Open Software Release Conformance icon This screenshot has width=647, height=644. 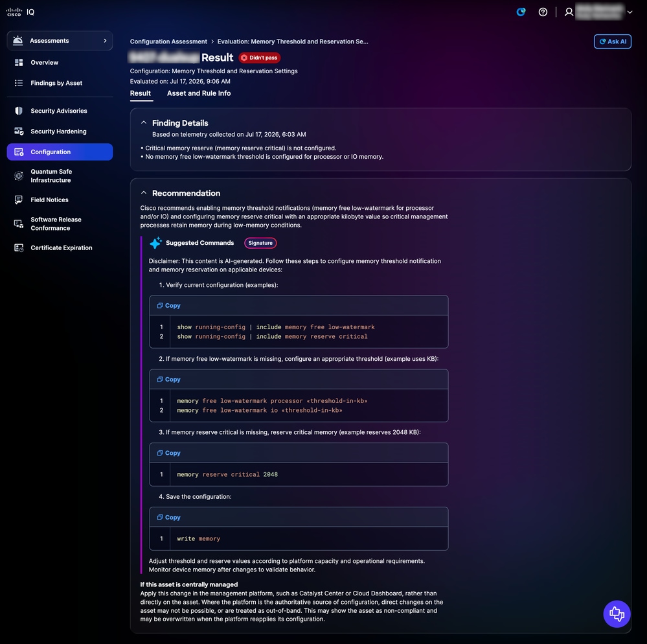click(x=19, y=224)
